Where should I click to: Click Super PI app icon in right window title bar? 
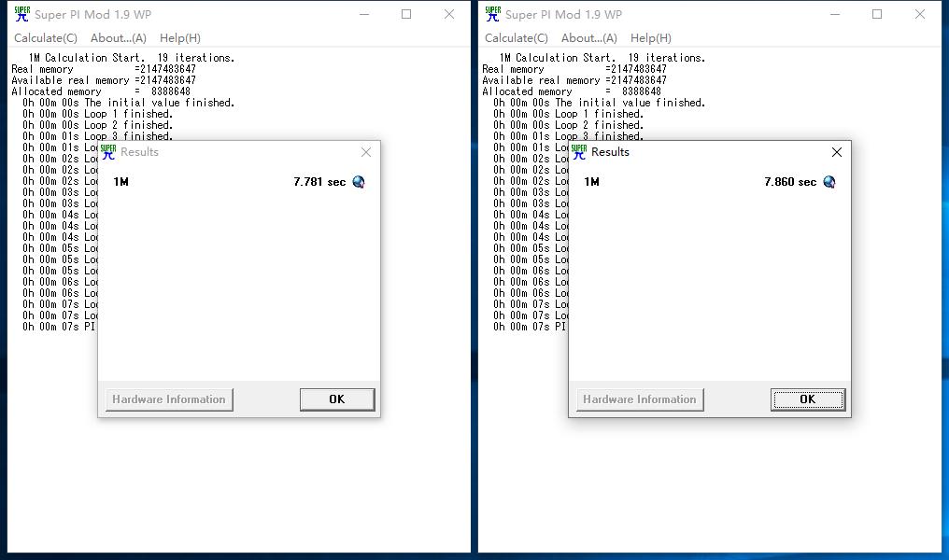tap(493, 14)
